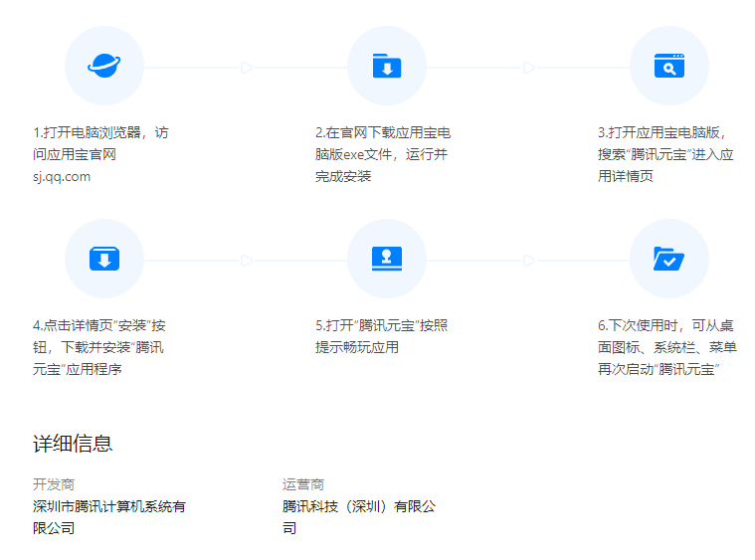Click the 运营商 label
This screenshot has height=560, width=755.
tap(303, 484)
